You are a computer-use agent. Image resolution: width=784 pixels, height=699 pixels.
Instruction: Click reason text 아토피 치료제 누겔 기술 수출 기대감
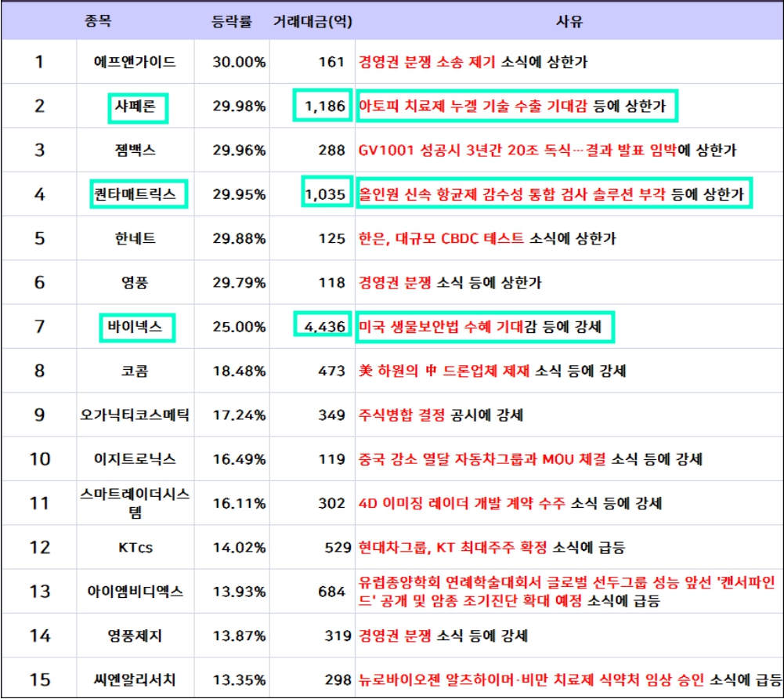click(x=473, y=106)
